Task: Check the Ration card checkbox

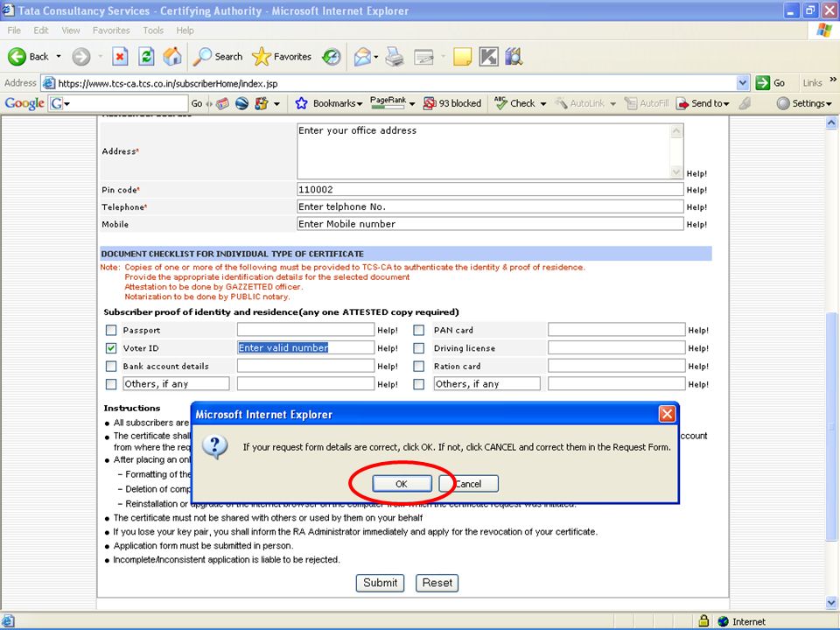Action: click(x=419, y=367)
